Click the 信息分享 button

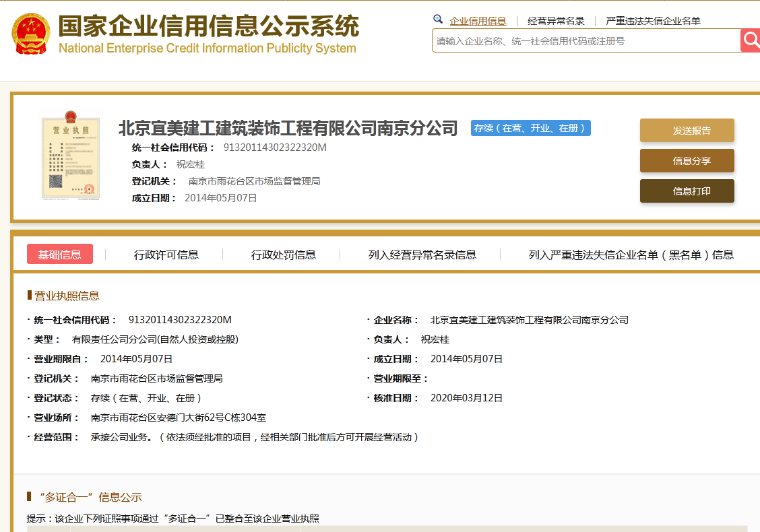coord(687,161)
